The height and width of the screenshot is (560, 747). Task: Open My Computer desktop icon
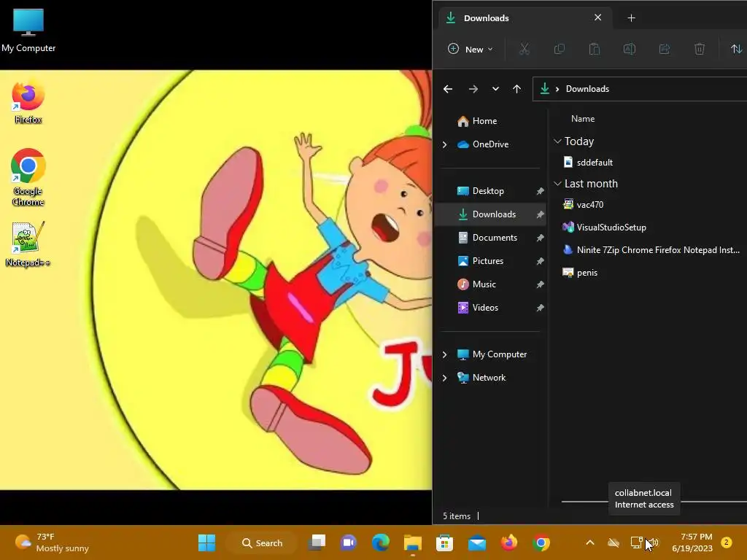(28, 30)
